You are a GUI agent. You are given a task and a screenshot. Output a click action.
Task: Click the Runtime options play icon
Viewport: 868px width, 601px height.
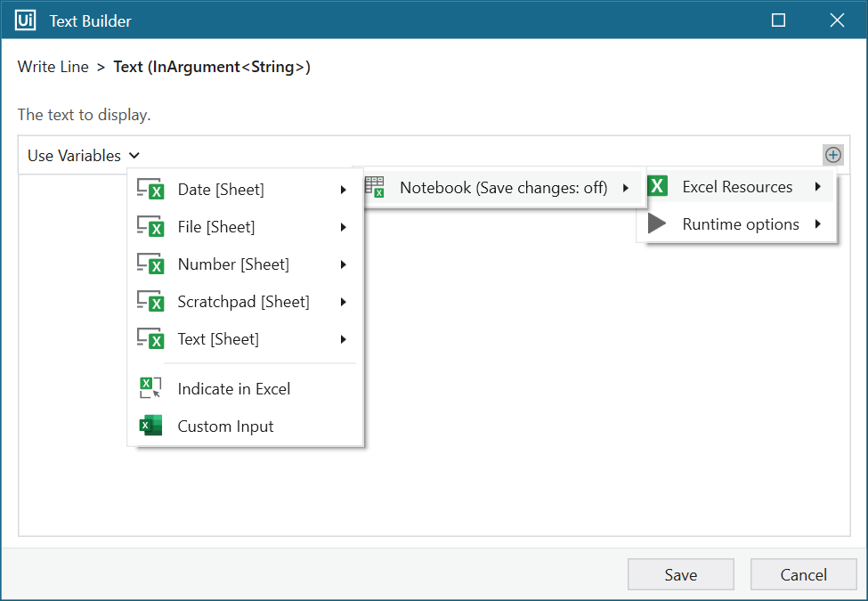click(657, 224)
